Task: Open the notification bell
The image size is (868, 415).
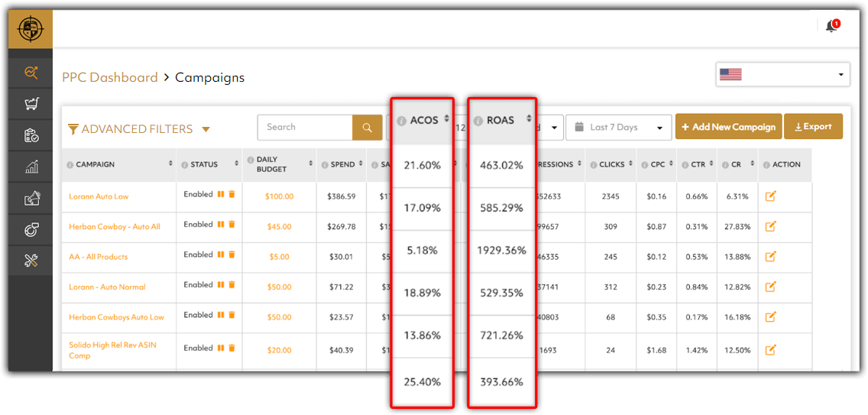Action: pyautogui.click(x=832, y=26)
